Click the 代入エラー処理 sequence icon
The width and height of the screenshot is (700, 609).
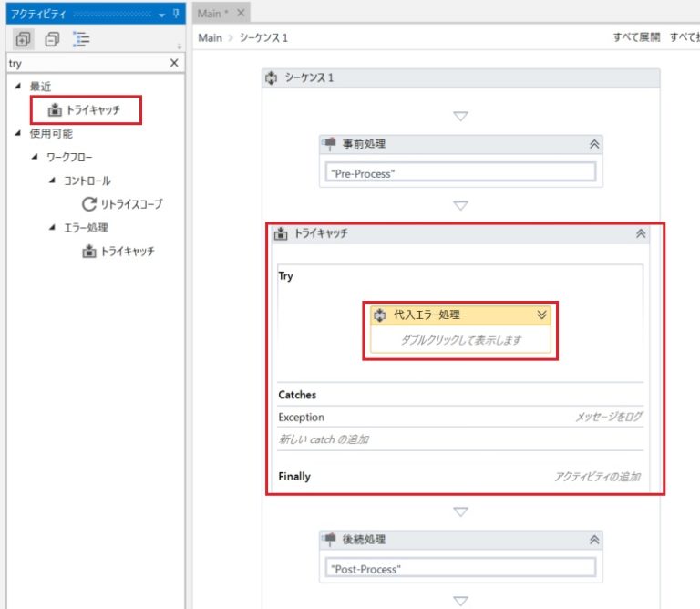379,315
